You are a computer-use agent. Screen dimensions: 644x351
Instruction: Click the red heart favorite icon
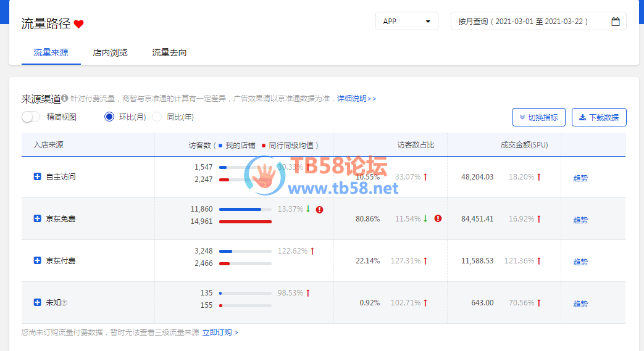(x=78, y=24)
